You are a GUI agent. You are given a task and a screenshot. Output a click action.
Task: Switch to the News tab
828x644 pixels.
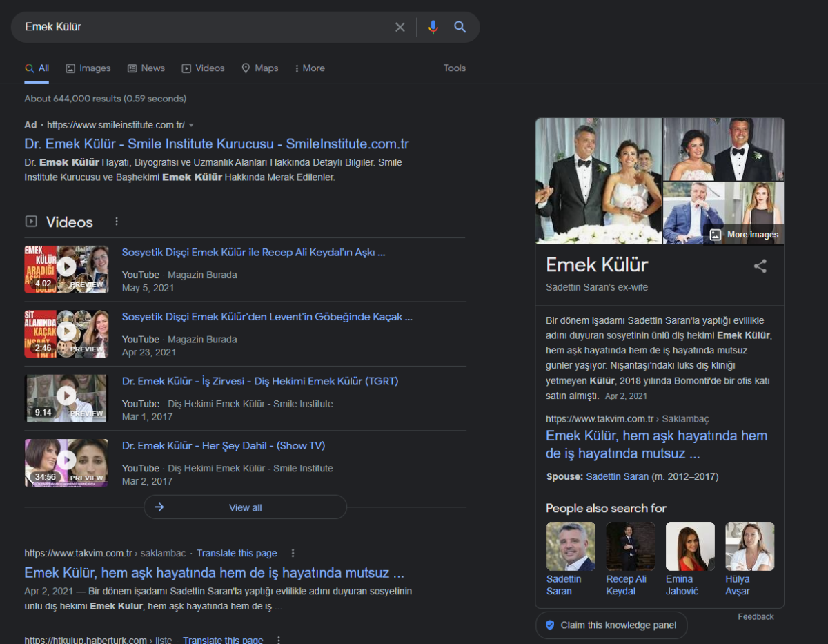(x=146, y=68)
